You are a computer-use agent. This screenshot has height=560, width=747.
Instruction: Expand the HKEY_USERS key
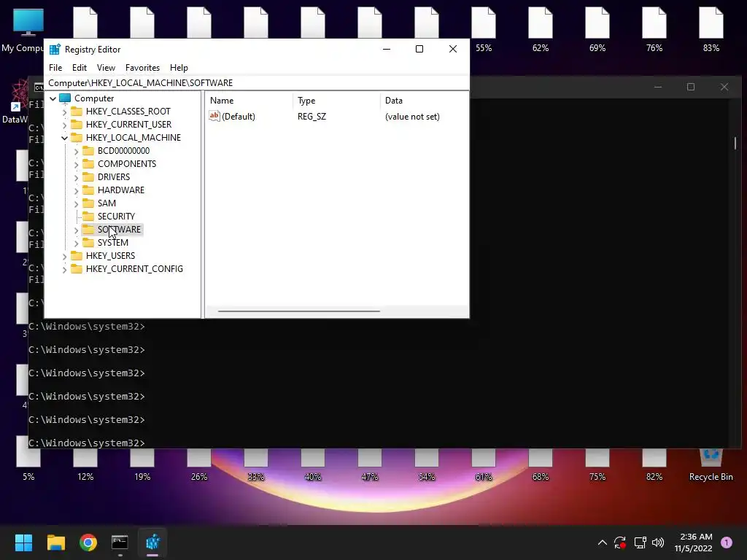pyautogui.click(x=65, y=256)
